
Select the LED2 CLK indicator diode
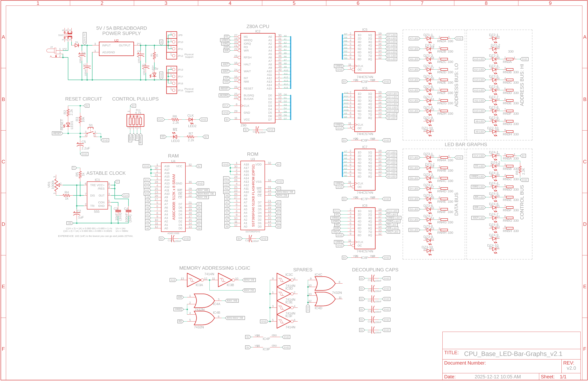point(190,120)
